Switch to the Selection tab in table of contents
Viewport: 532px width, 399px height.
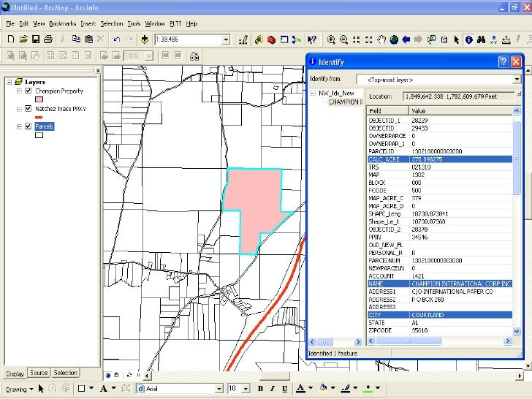[65, 373]
